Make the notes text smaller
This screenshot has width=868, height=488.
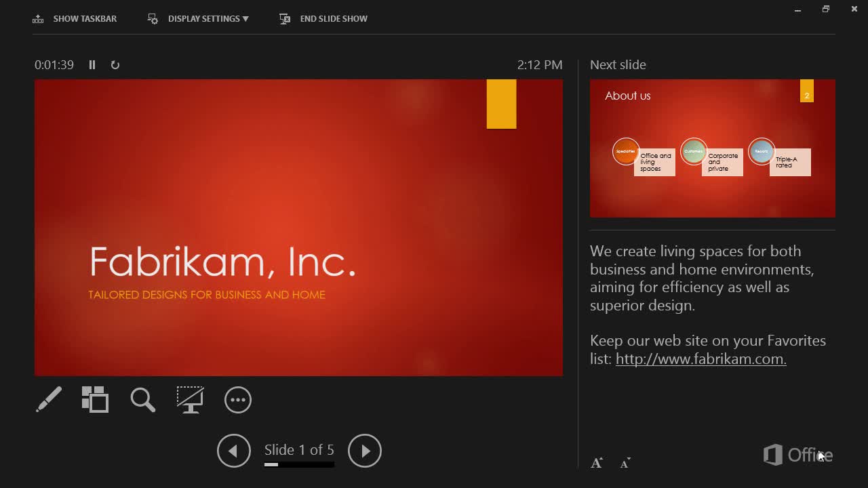625,463
